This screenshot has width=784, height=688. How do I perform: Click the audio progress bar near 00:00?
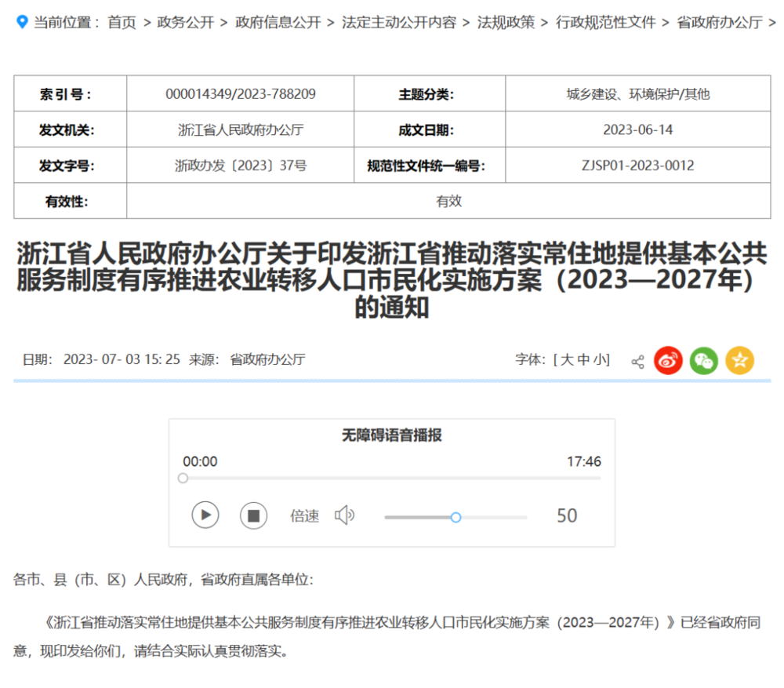click(x=183, y=478)
